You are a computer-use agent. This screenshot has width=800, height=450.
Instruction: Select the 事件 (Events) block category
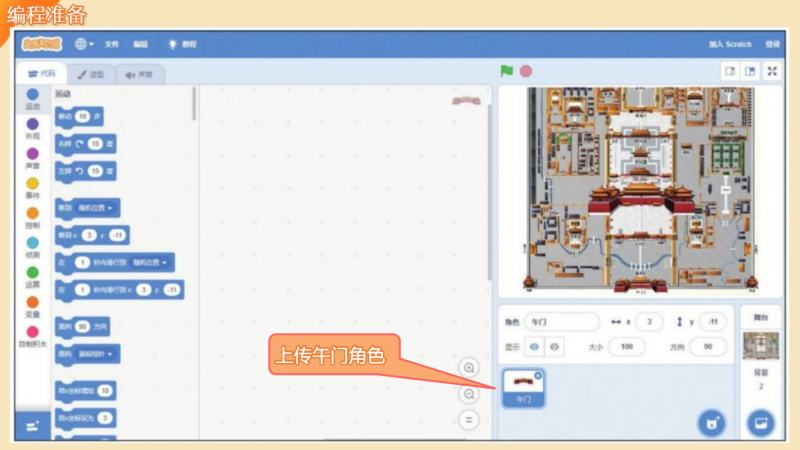click(x=33, y=188)
